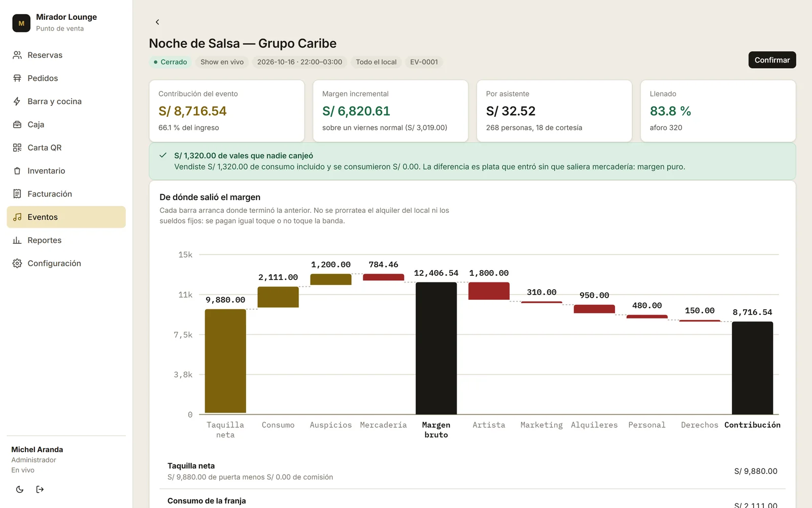
Task: Click the 2026-10-16 date time tag
Action: (299, 62)
